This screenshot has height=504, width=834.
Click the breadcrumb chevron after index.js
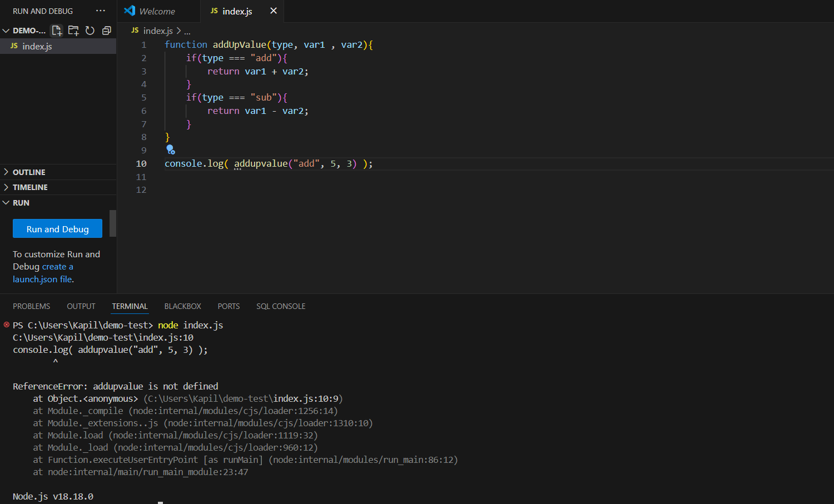[178, 31]
